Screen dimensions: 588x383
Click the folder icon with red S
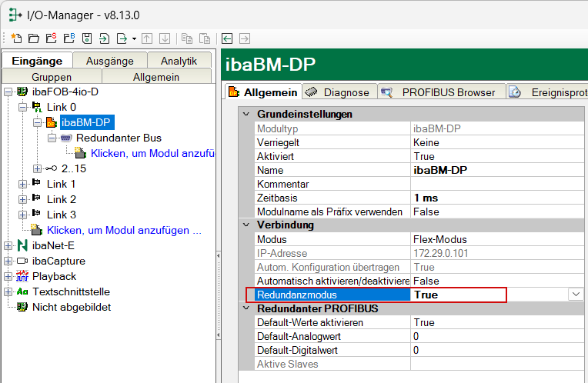pyautogui.click(x=52, y=38)
